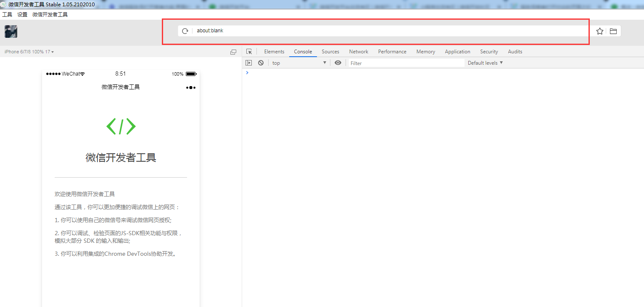644x307 pixels.
Task: Click the detach simulator window icon
Action: pyautogui.click(x=233, y=52)
